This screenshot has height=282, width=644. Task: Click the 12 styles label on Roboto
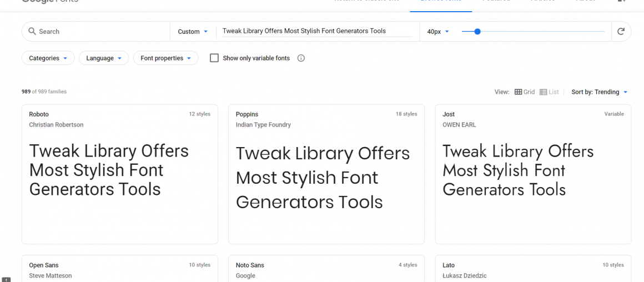pyautogui.click(x=200, y=114)
